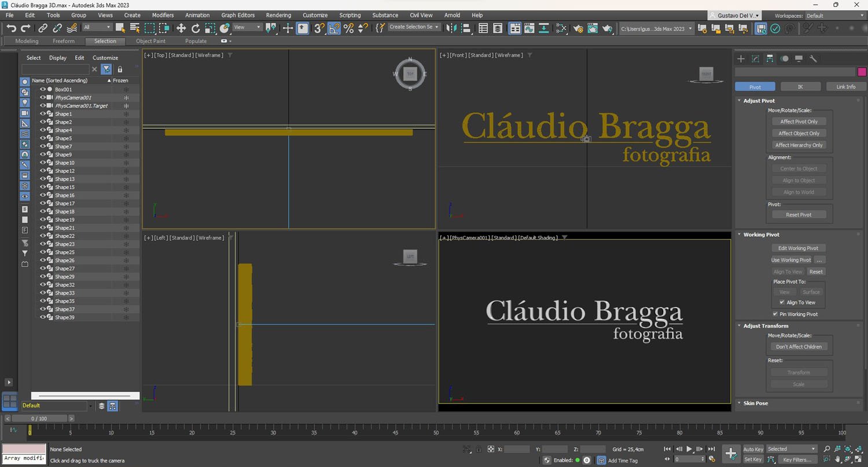Click Edit Working Pivot button
The image size is (868, 467).
coord(798,248)
